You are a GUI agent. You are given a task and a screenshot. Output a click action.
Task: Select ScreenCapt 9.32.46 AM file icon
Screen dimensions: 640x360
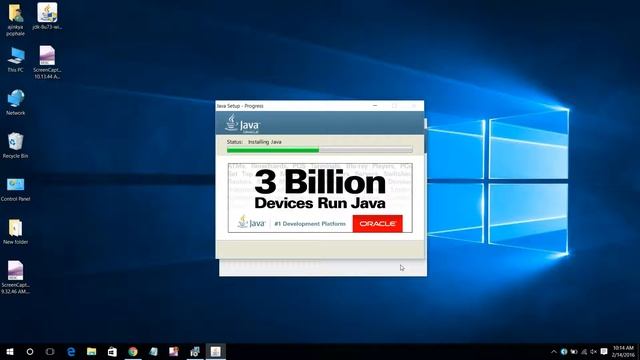[x=16, y=277]
